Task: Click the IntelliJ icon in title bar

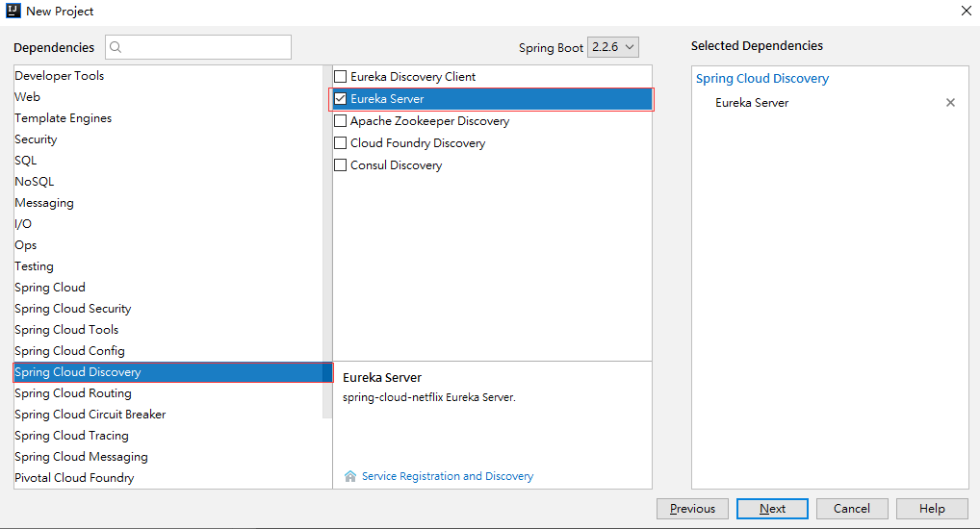Action: pyautogui.click(x=13, y=11)
